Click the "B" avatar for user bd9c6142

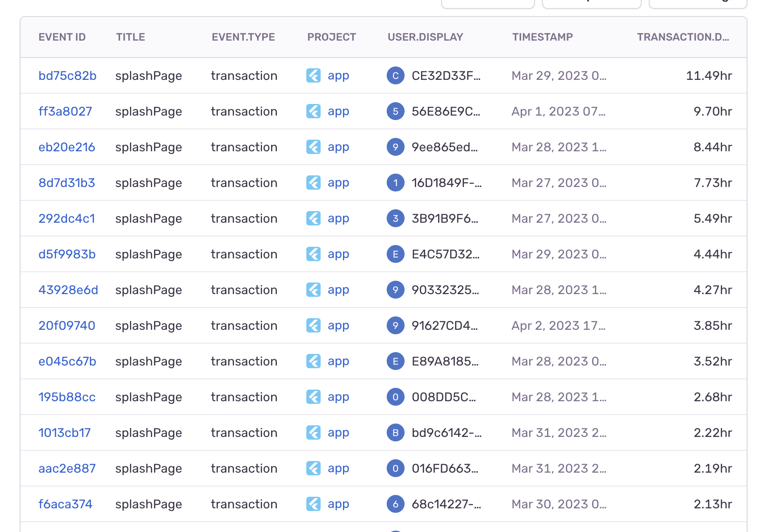click(x=395, y=432)
